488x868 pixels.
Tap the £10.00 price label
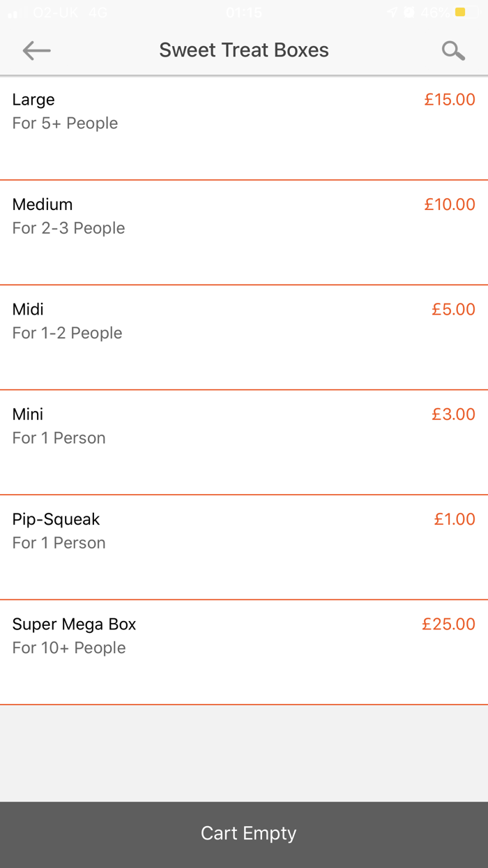click(450, 204)
